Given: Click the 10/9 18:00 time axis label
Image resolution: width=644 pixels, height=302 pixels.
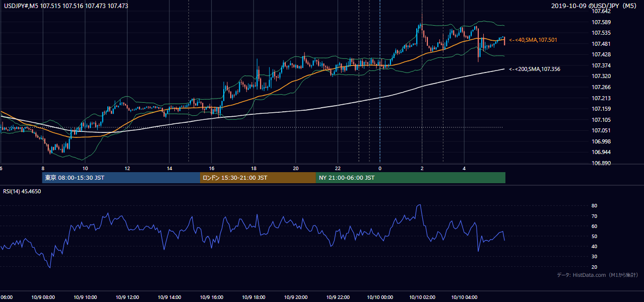Looking at the screenshot, I should pyautogui.click(x=254, y=297).
